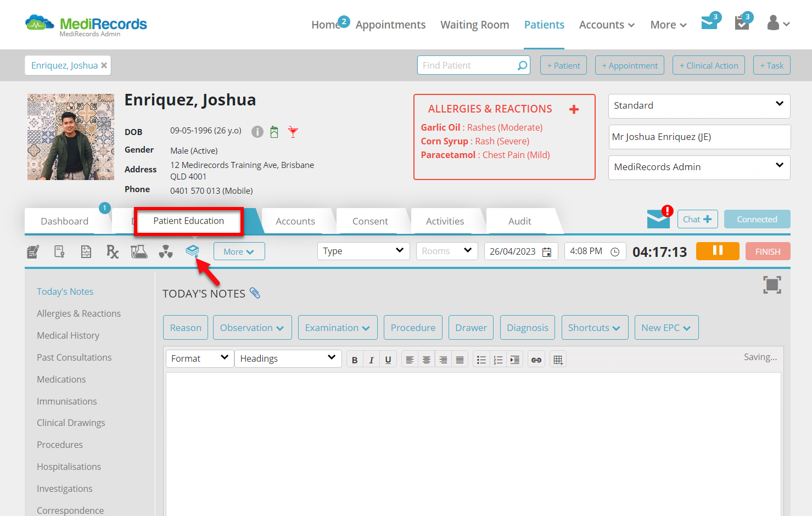Viewport: 812px width, 516px height.
Task: Insert a table in the notes editor
Action: tap(558, 360)
